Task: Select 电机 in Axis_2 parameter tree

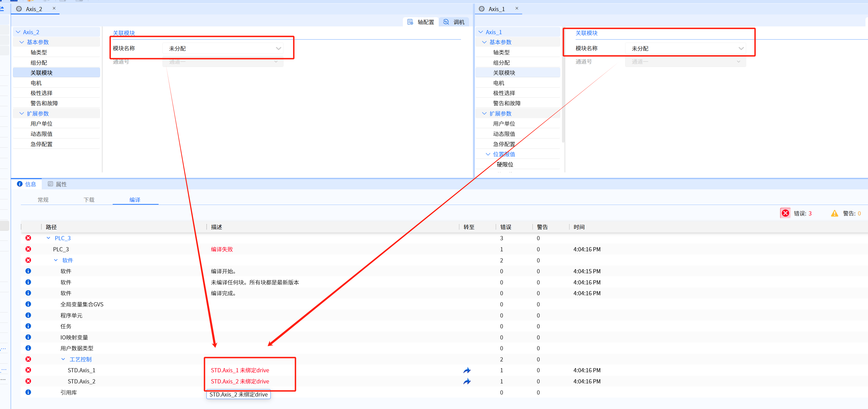Action: coord(36,83)
